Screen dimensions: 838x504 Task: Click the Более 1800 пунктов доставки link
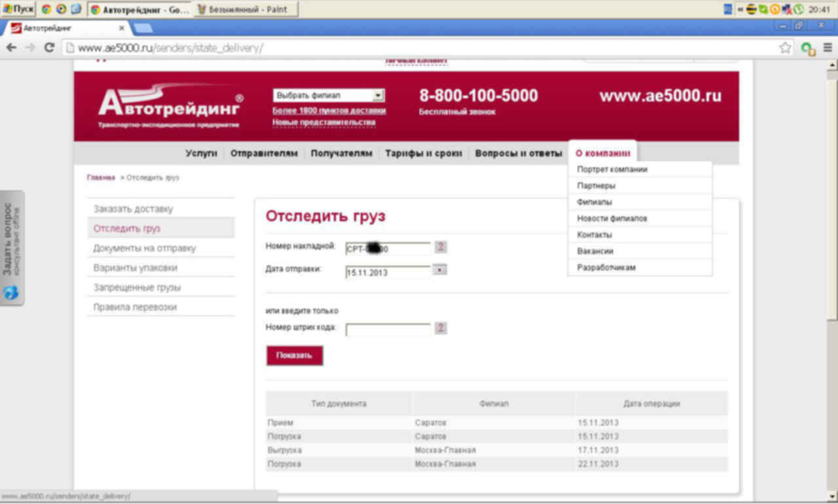[x=329, y=111]
